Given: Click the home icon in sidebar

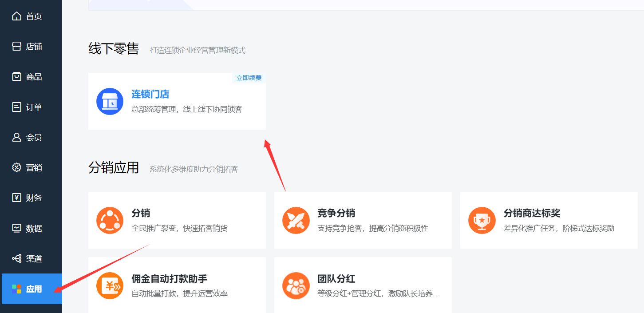Looking at the screenshot, I should 16,16.
